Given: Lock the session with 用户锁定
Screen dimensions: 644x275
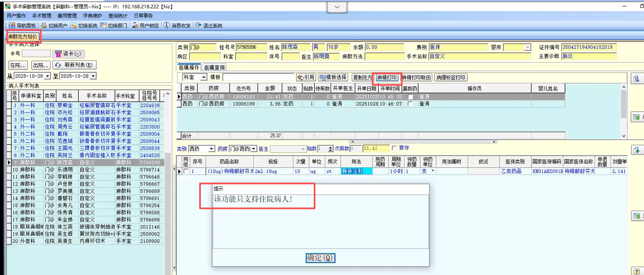Looking at the screenshot, I should point(146,26).
